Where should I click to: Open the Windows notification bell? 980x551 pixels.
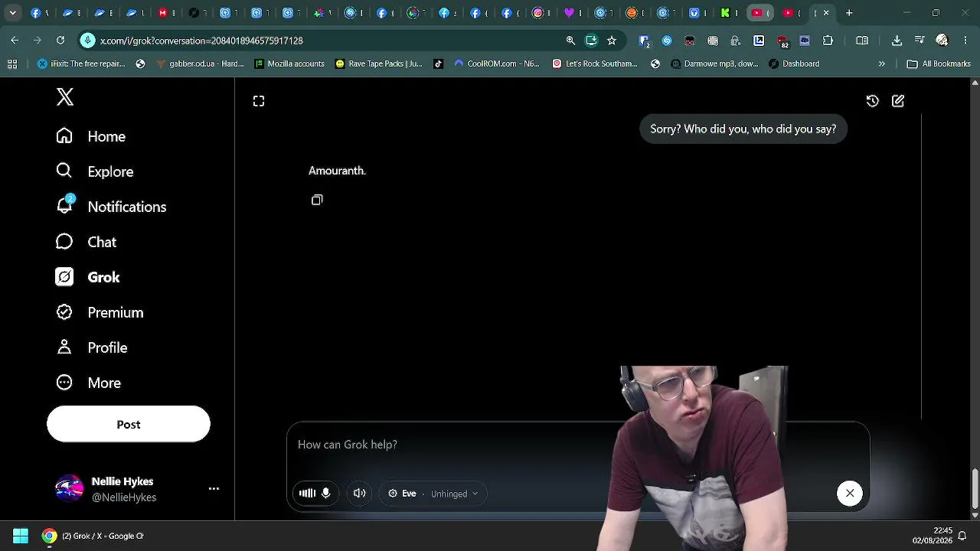(963, 536)
